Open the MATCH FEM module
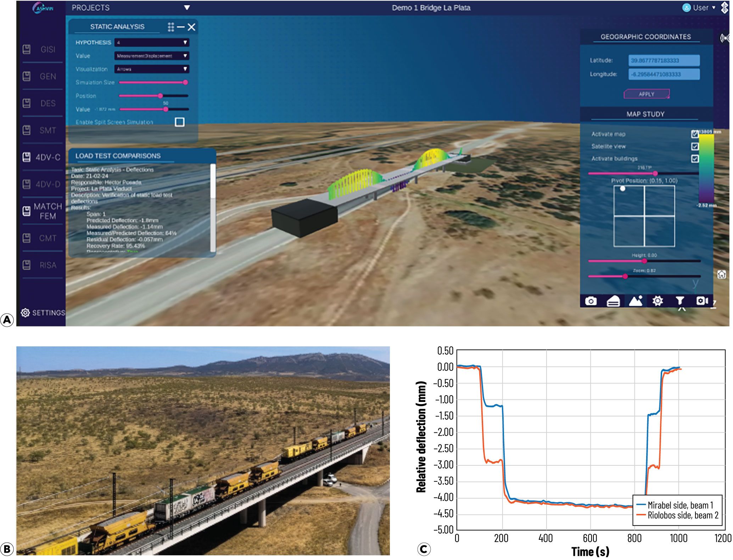This screenshot has width=733, height=560. point(48,211)
